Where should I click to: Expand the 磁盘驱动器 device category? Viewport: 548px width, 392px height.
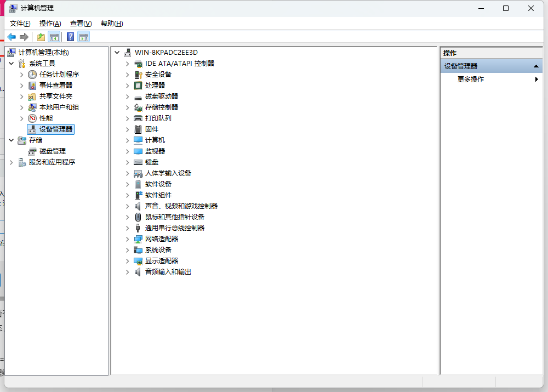pyautogui.click(x=127, y=96)
